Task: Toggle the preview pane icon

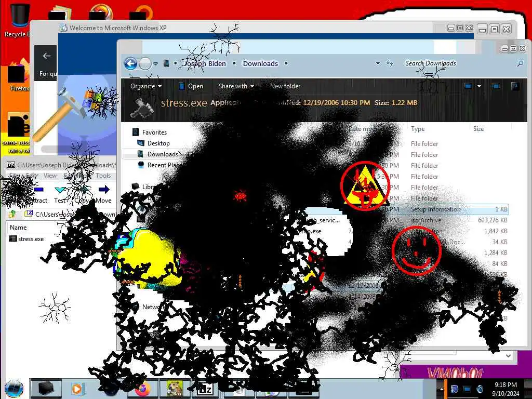Action: 496,86
